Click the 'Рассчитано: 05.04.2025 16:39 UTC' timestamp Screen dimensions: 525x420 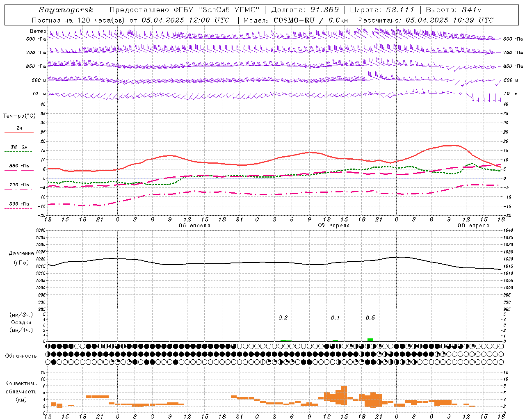tap(426, 20)
